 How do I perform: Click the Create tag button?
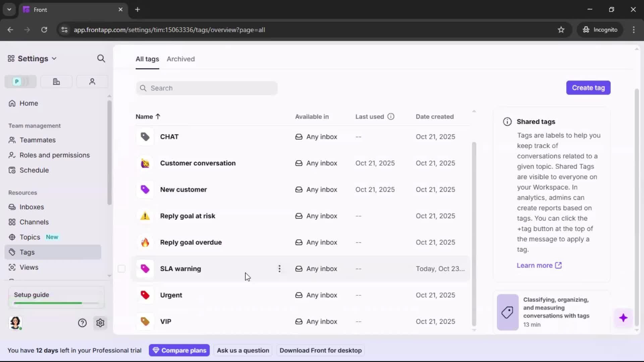[588, 87]
